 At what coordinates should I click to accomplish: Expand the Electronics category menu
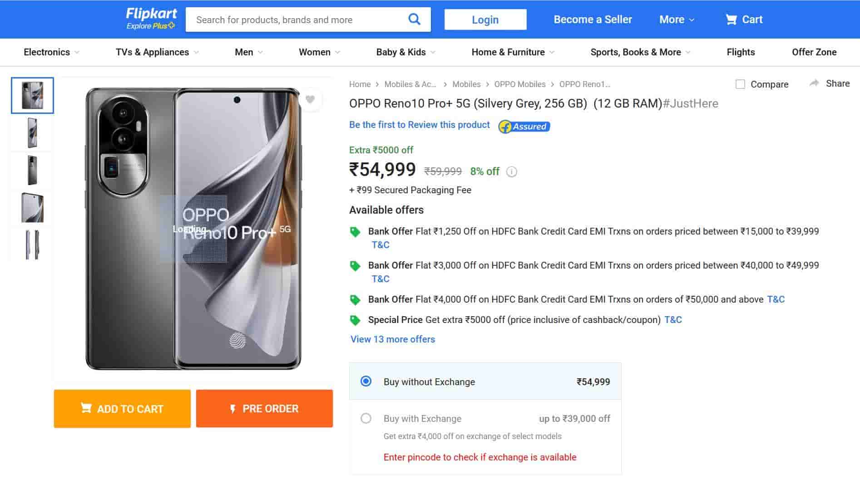pyautogui.click(x=51, y=52)
